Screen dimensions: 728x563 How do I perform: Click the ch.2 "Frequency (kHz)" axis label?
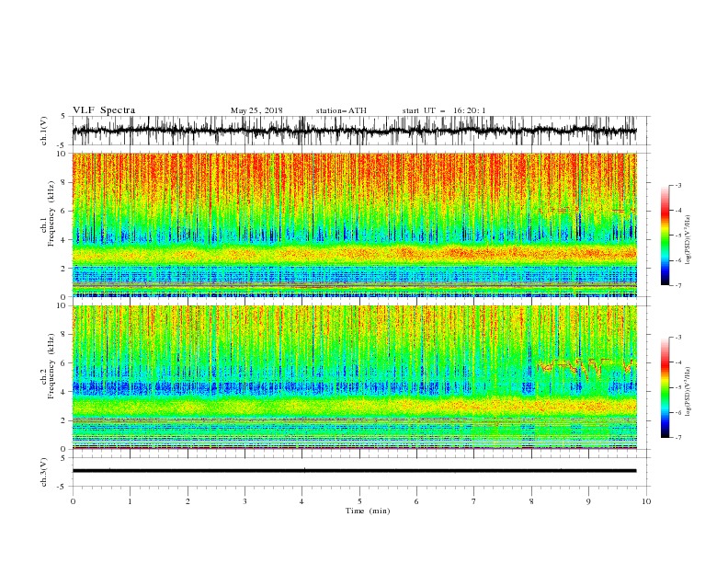pyautogui.click(x=51, y=366)
